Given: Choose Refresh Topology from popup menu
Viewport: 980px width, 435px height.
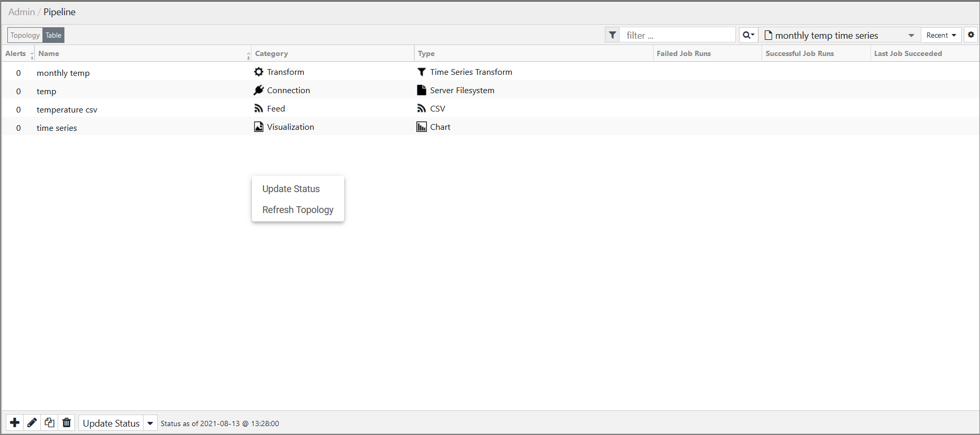Looking at the screenshot, I should tap(298, 210).
